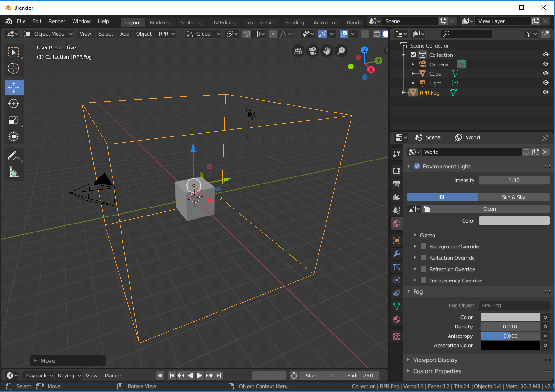Activate the 3D Cursor tool
Image resolution: width=555 pixels, height=392 pixels.
click(x=14, y=68)
